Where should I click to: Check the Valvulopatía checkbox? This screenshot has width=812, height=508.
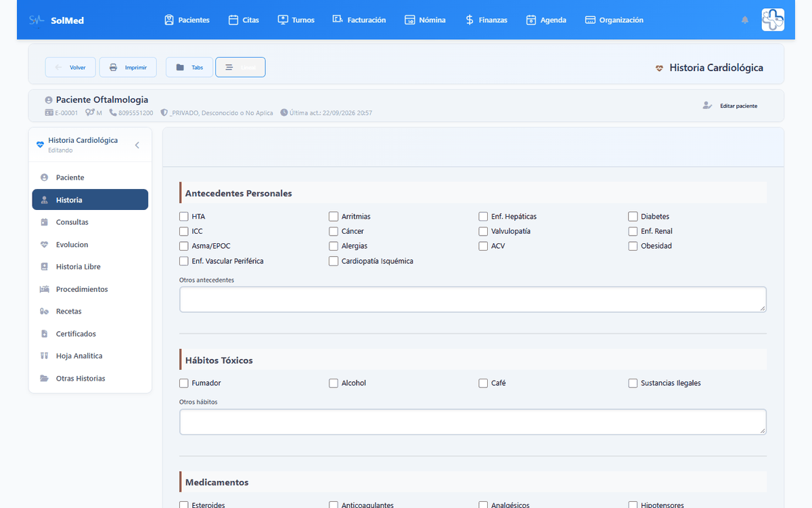click(483, 231)
